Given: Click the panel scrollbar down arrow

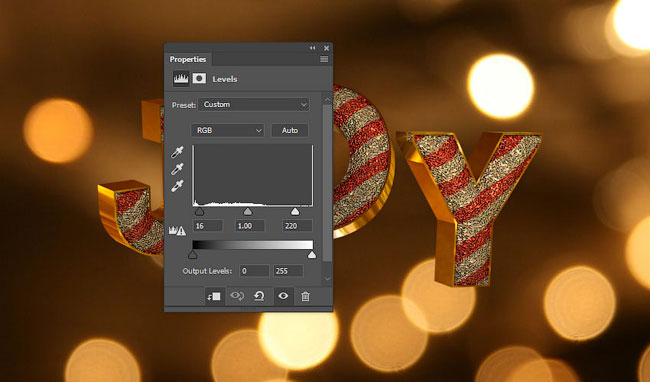Looking at the screenshot, I should [327, 279].
